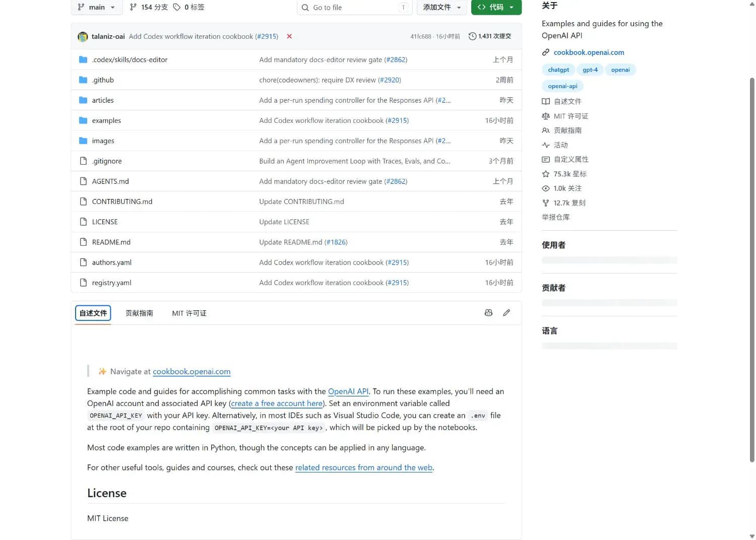The image size is (756, 540).
Task: Switch to the 自述文件 tab
Action: pyautogui.click(x=93, y=313)
